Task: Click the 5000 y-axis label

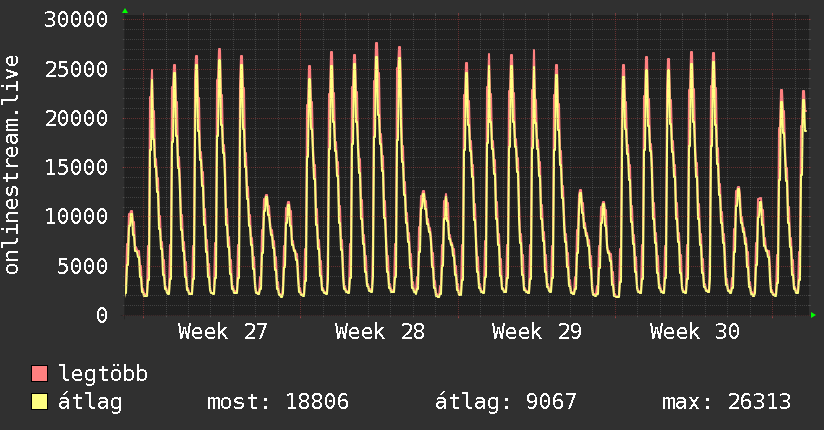Action: tap(83, 266)
